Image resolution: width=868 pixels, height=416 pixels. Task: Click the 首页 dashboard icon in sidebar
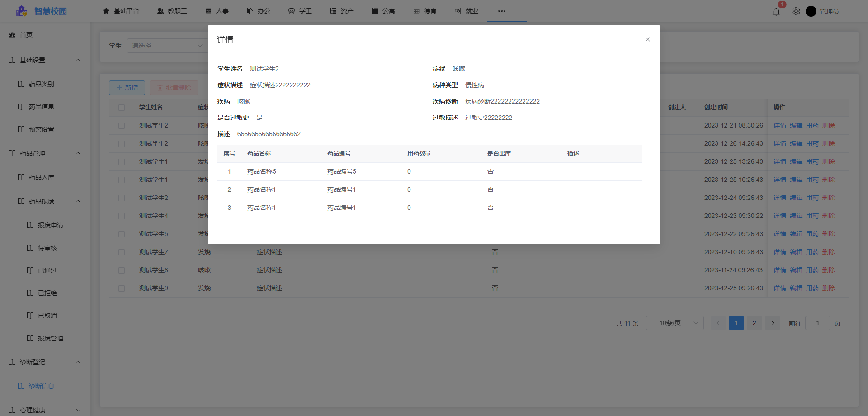tap(12, 35)
